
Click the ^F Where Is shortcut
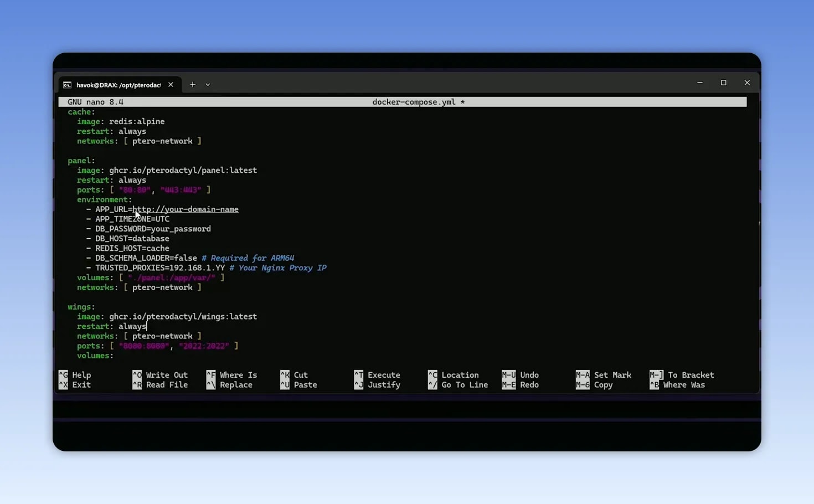[231, 375]
